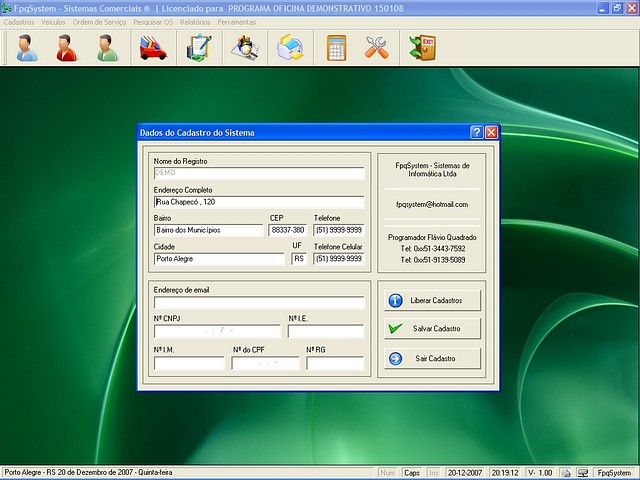Launch the calculator toolbar icon
Viewport: 640px width, 480px height.
tap(337, 48)
